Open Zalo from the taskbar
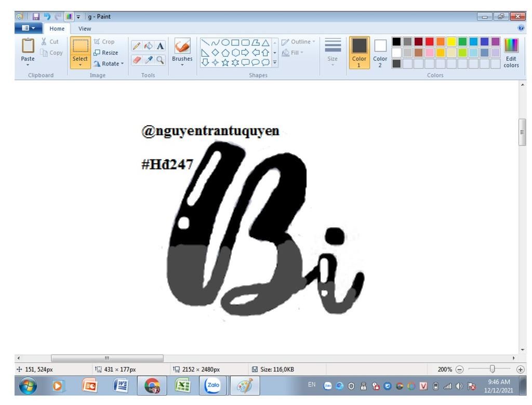Image resolution: width=532 pixels, height=405 pixels. tap(212, 386)
